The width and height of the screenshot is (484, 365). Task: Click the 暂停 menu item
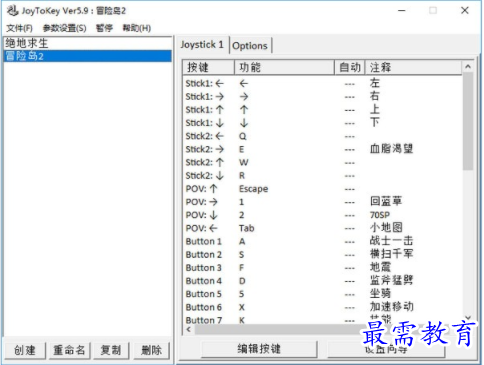click(104, 28)
